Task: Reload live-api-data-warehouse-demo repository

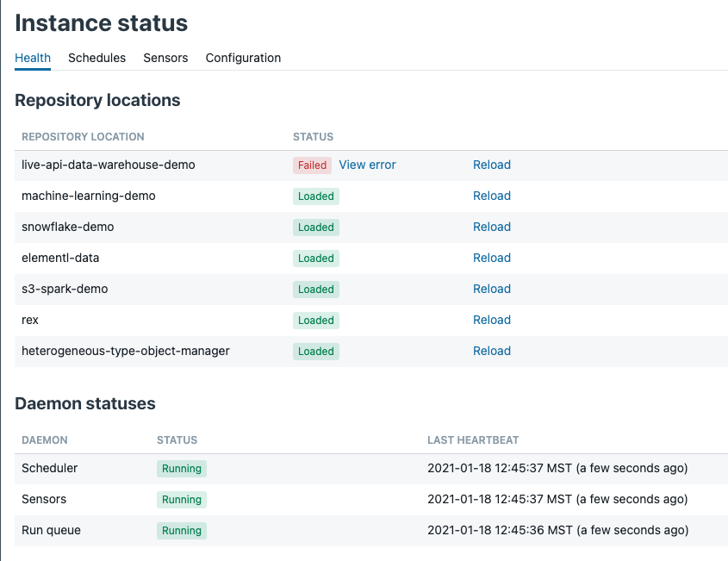Action: point(492,165)
